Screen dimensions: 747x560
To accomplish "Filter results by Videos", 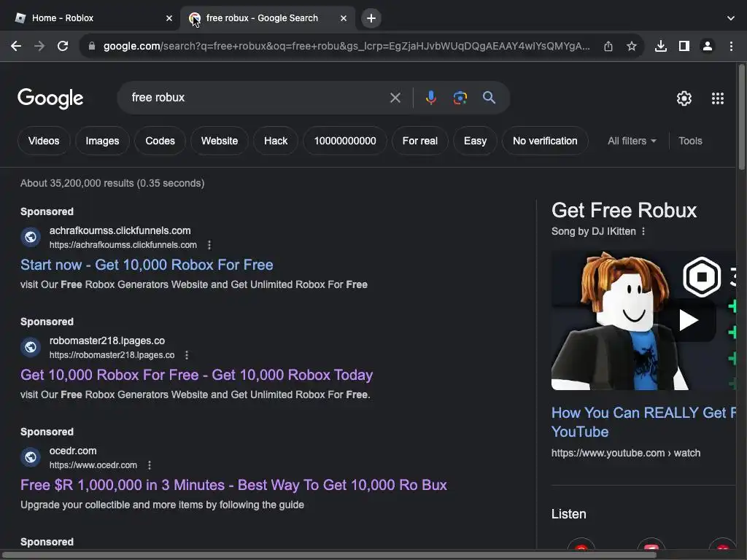I will click(x=44, y=141).
